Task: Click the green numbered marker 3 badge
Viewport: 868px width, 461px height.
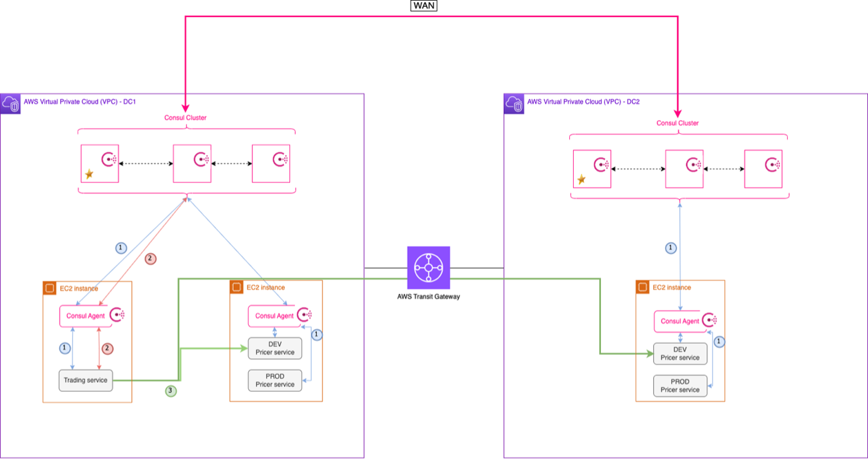Action: [x=170, y=391]
